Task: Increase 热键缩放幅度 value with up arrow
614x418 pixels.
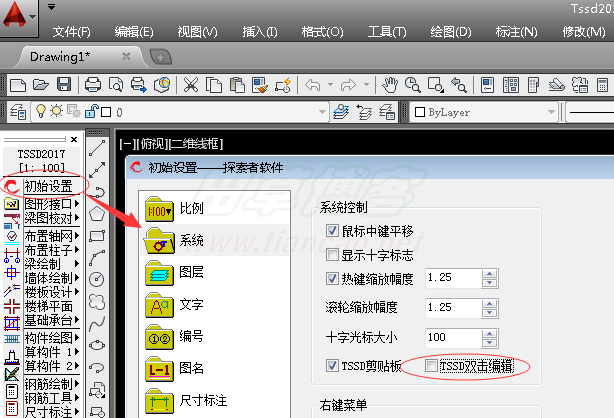Action: pos(489,274)
